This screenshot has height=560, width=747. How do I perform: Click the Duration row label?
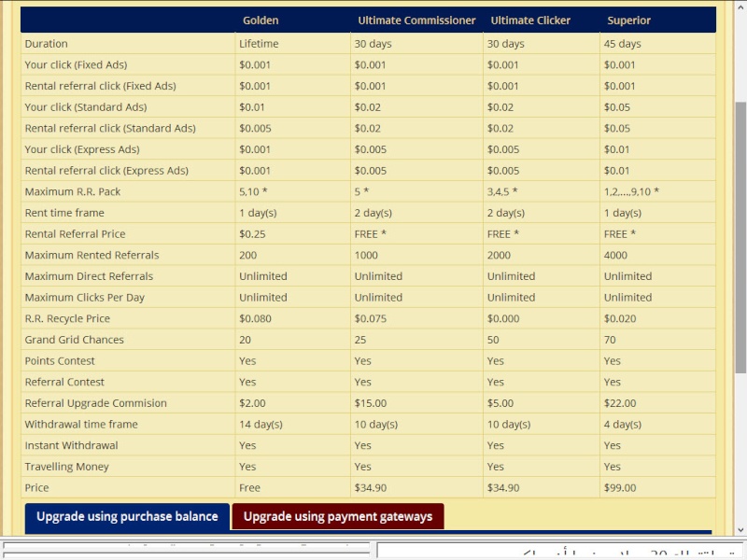tap(46, 44)
